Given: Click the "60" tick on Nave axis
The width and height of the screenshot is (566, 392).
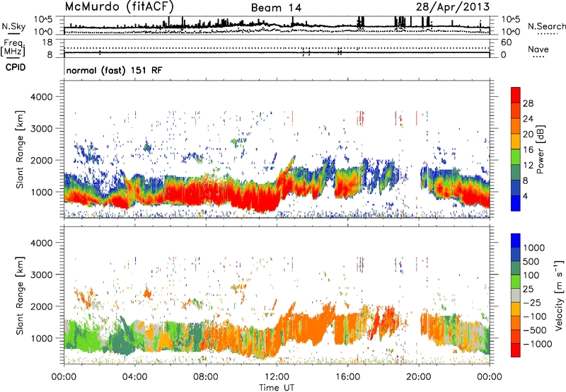Looking at the screenshot, I should [x=507, y=42].
